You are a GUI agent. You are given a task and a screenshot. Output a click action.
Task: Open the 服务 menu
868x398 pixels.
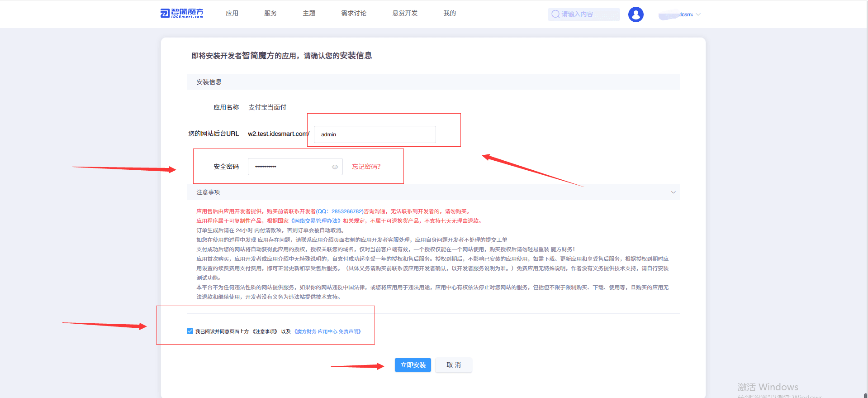click(x=270, y=13)
